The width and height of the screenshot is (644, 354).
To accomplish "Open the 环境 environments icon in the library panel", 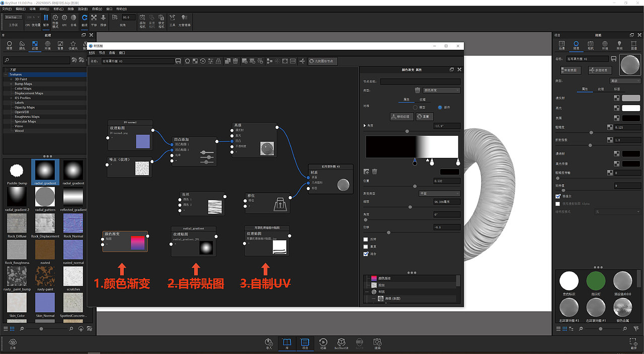I will (x=48, y=44).
